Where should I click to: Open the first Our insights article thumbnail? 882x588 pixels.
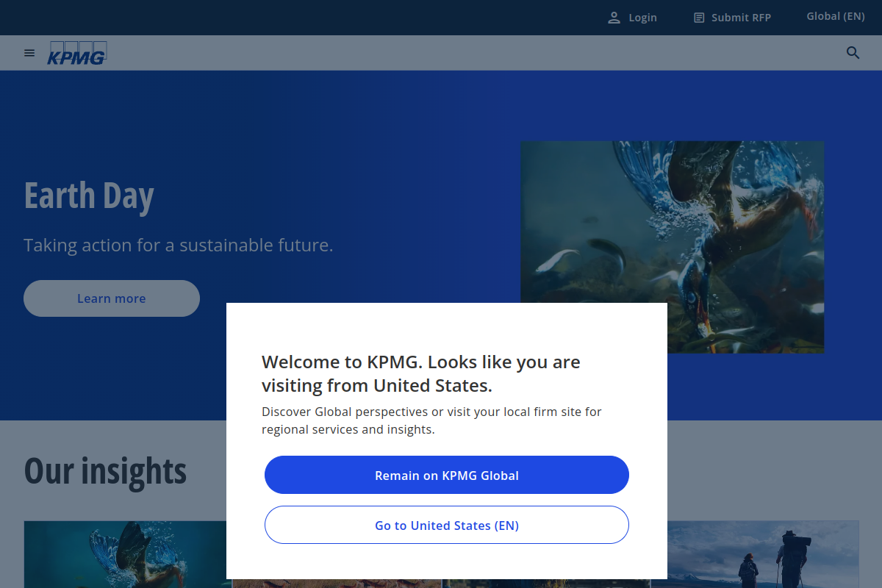pos(125,555)
